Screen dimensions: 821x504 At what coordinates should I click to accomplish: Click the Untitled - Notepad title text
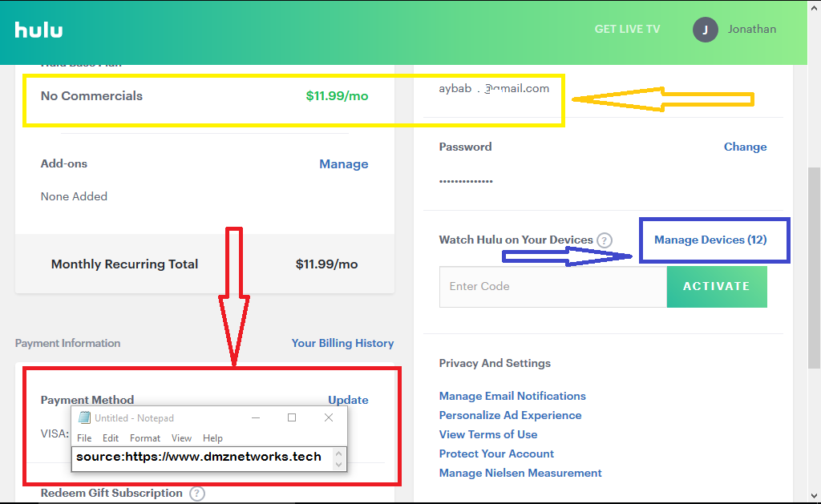(x=134, y=418)
